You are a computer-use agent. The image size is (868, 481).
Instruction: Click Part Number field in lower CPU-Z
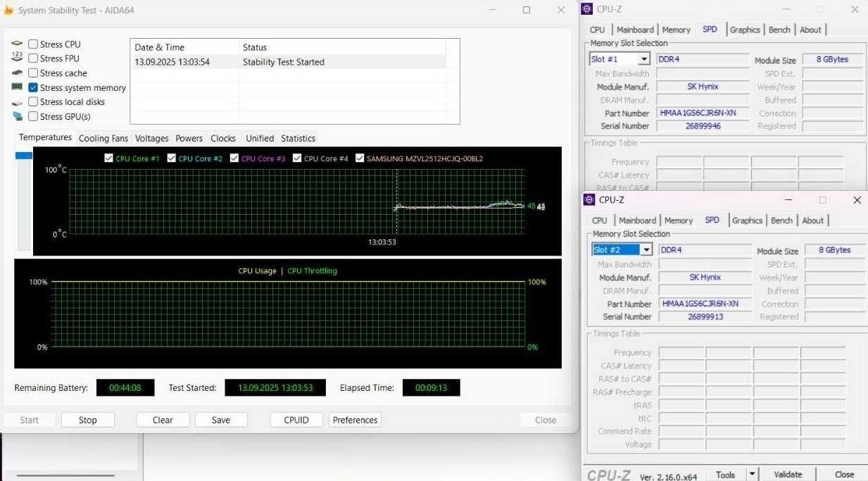click(x=705, y=304)
